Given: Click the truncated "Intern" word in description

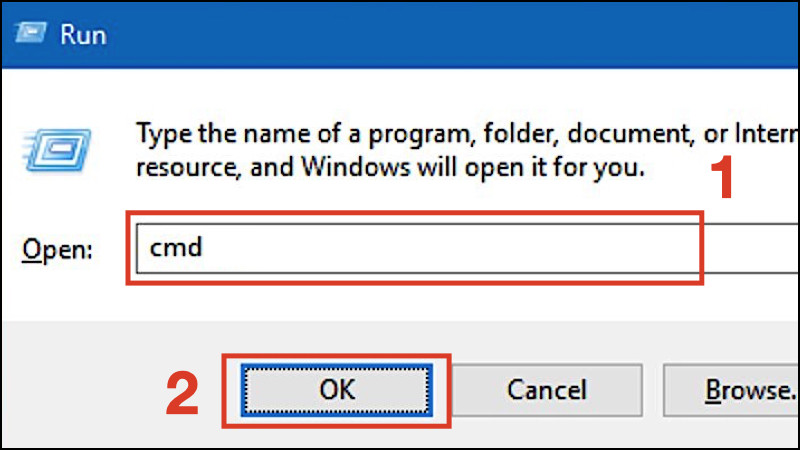Looking at the screenshot, I should 766,134.
